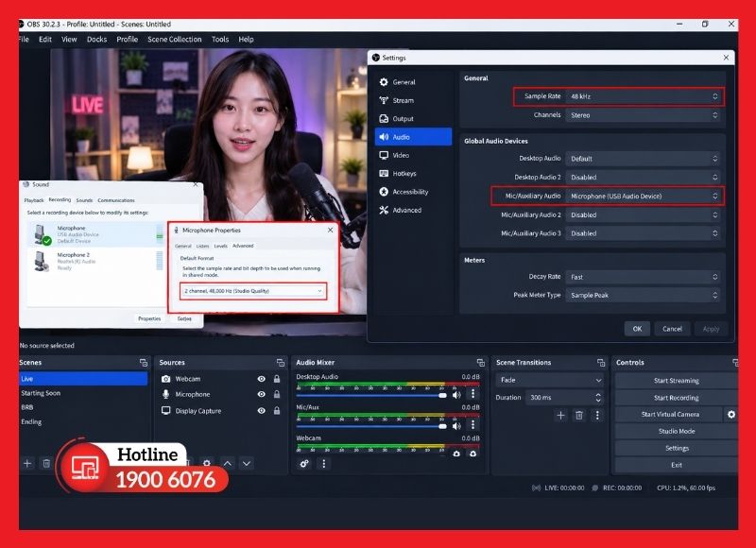Mute Mic/Aux speaker icon
756x548 pixels.
point(456,425)
